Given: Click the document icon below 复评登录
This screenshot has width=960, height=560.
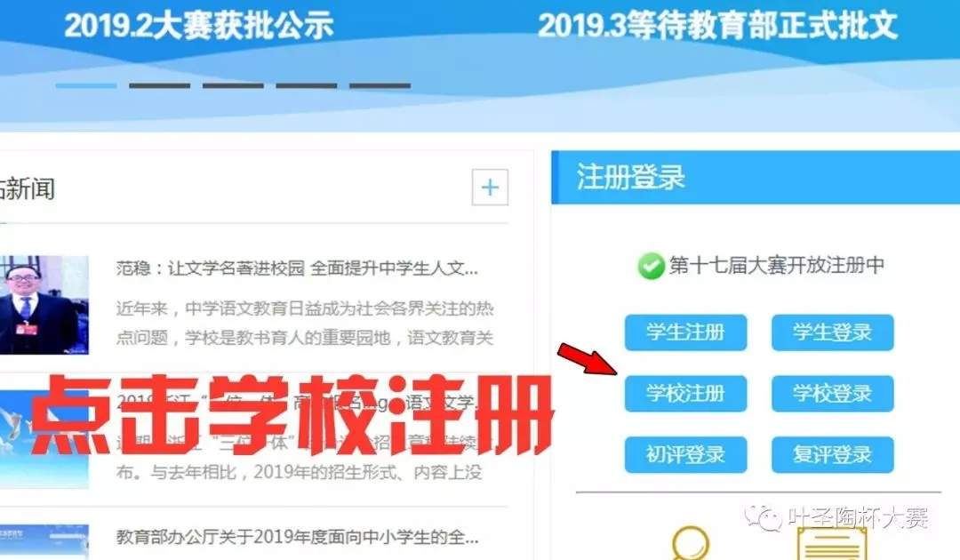Looking at the screenshot, I should tap(832, 543).
